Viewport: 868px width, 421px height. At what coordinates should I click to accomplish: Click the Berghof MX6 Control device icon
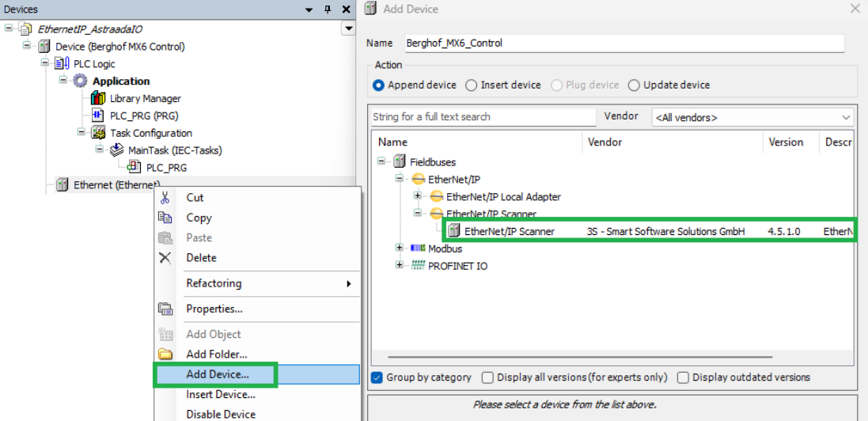click(x=44, y=47)
